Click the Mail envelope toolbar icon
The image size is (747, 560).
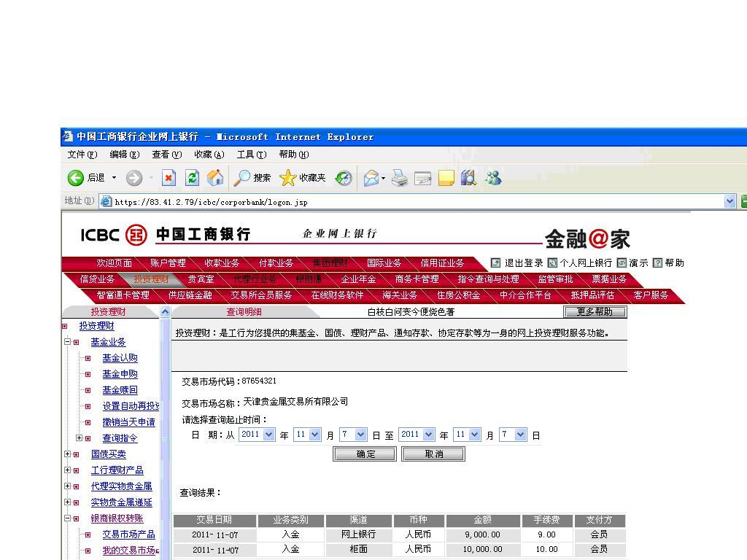371,178
